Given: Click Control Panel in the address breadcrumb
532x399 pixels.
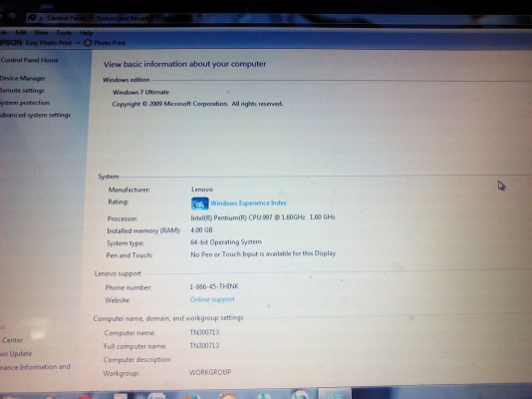Looking at the screenshot, I should (66, 18).
